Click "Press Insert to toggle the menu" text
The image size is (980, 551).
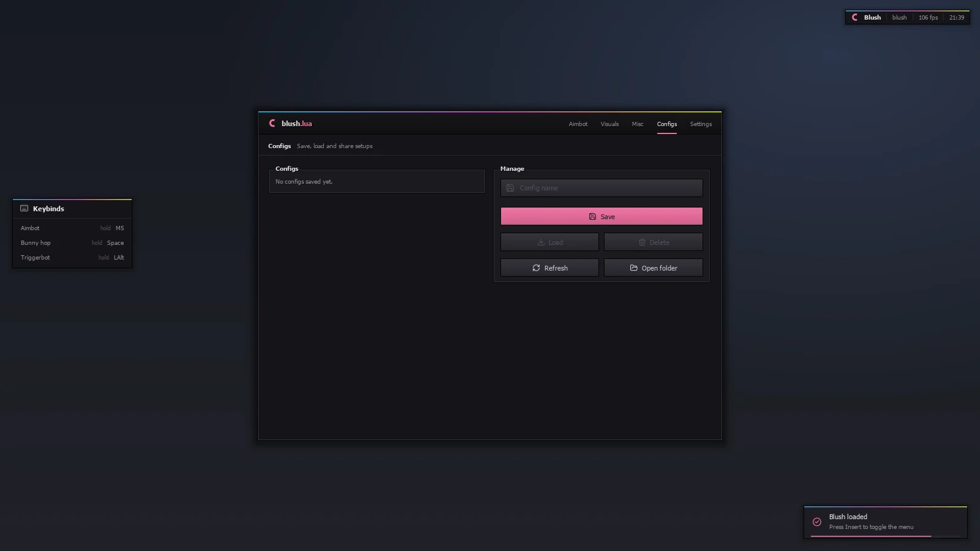point(871,527)
